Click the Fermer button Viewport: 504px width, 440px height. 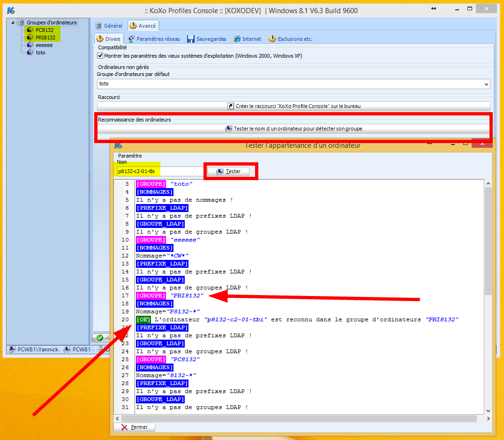click(135, 427)
